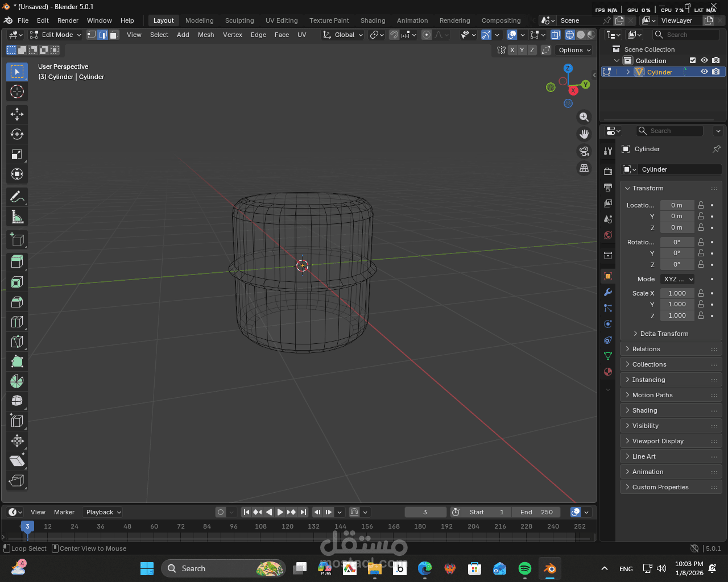
Task: Open the rotation Mode XYZ dropdown
Action: coord(678,279)
